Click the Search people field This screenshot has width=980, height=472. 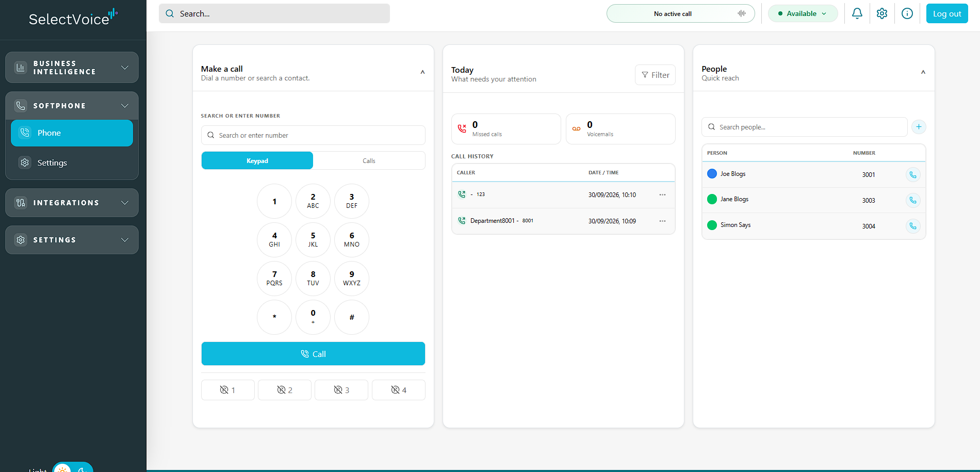click(804, 127)
